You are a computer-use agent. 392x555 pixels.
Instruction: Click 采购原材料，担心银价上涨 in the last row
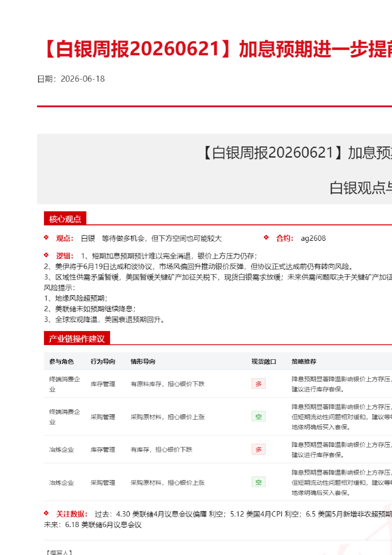tap(168, 482)
